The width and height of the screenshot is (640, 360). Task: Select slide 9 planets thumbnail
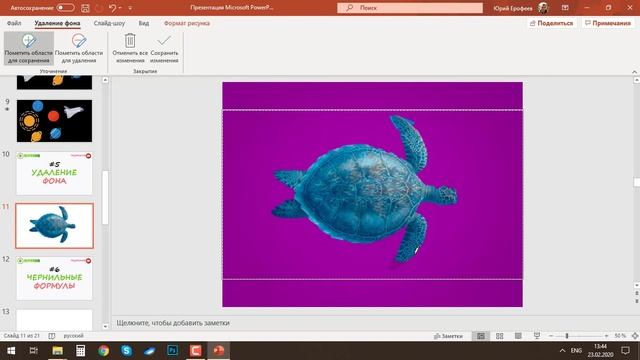point(54,121)
